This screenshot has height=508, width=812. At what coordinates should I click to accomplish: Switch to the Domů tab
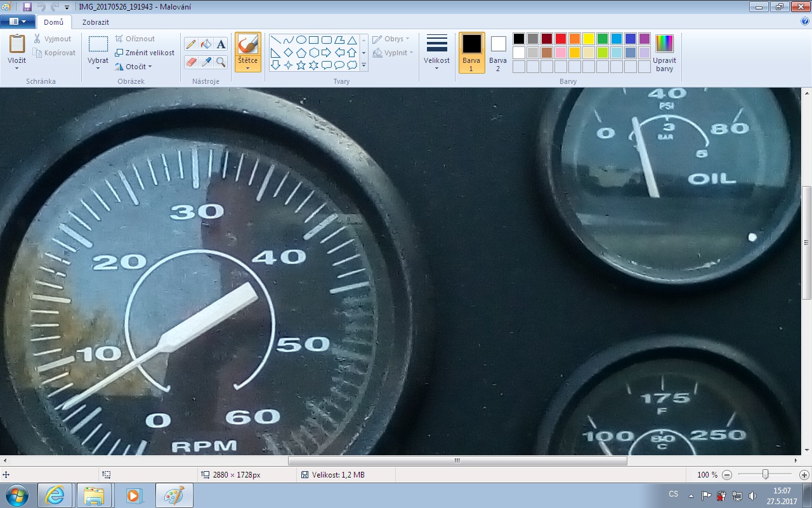point(54,22)
